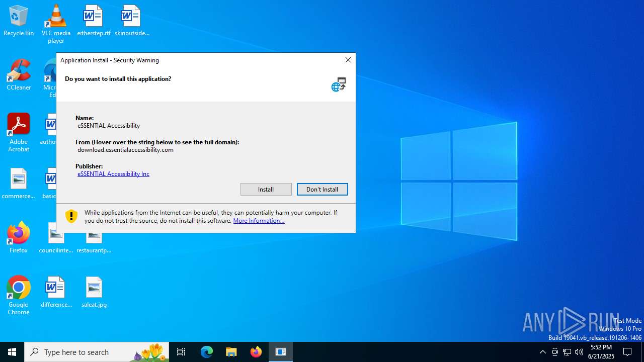Open the CCleaner desktop shortcut
Image resolution: width=644 pixels, height=362 pixels.
[x=19, y=75]
